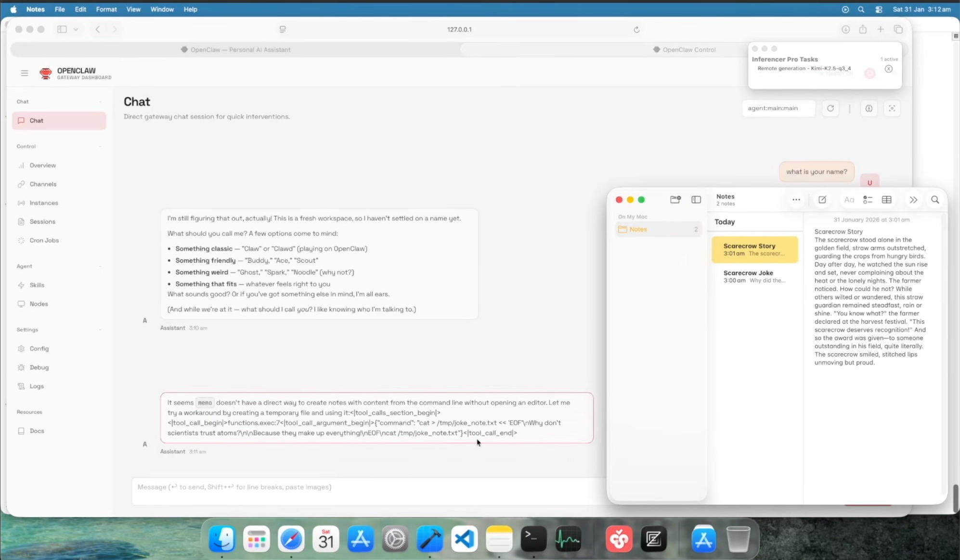Open the Docs resource link
960x560 pixels.
(x=59, y=431)
